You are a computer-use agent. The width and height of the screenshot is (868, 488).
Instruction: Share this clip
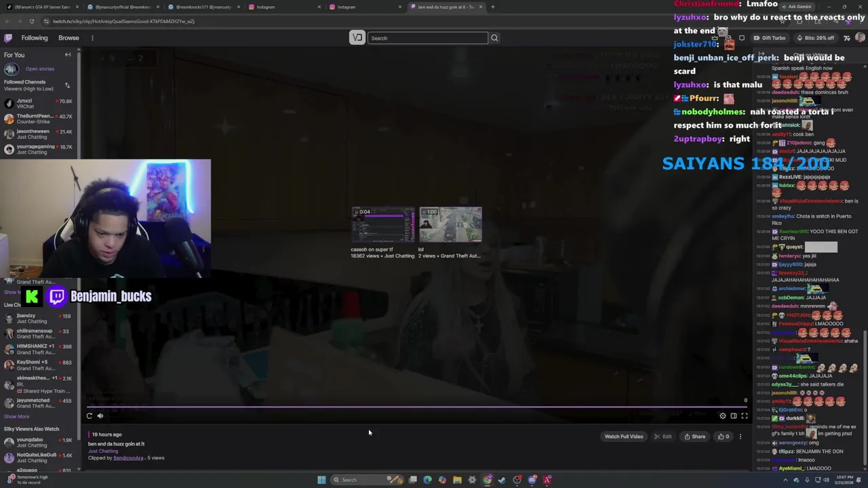[695, 436]
